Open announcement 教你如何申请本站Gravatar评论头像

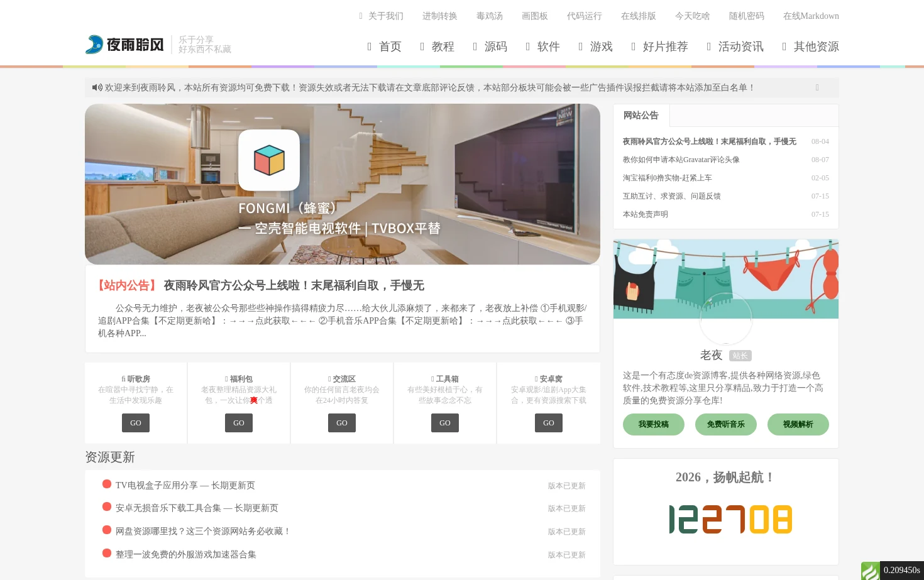pyautogui.click(x=681, y=160)
